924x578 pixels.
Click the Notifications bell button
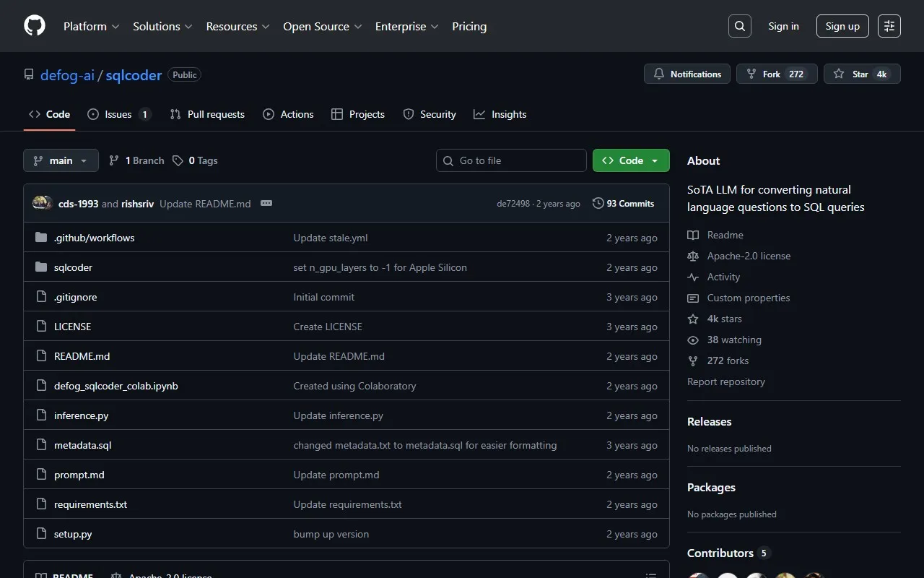click(x=687, y=74)
